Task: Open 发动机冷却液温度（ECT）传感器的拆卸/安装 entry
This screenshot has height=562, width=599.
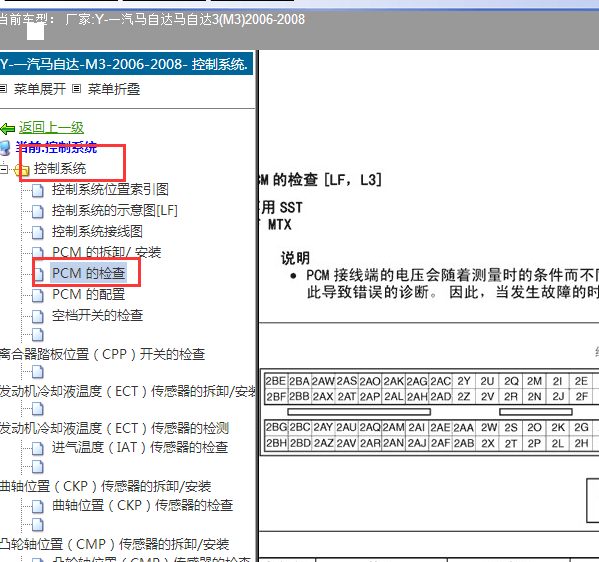Action: 127,392
